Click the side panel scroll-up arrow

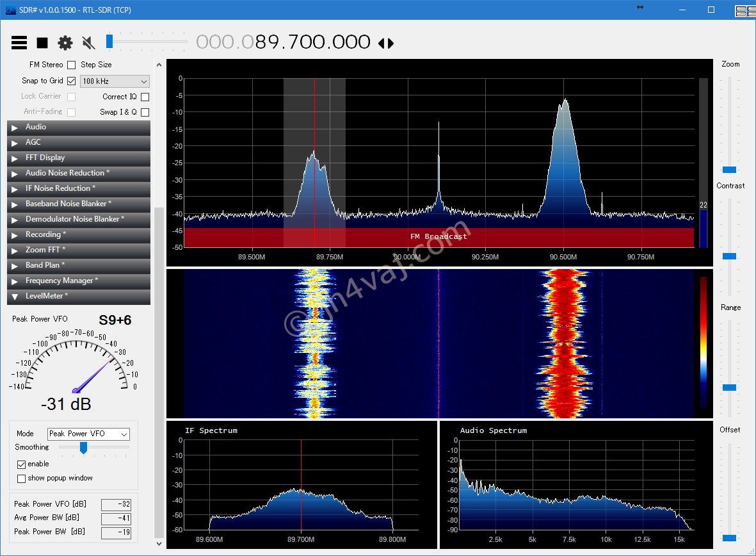tap(159, 65)
